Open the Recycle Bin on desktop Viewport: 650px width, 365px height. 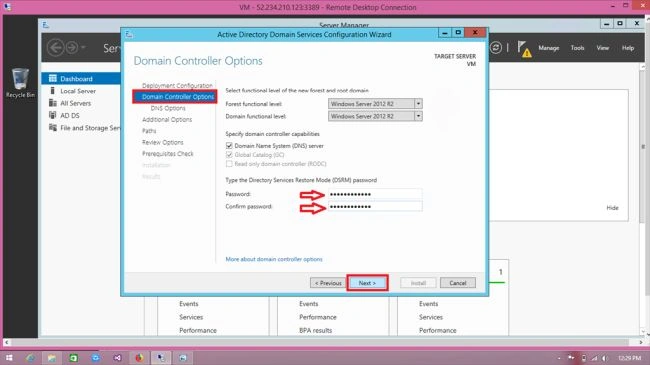20,83
